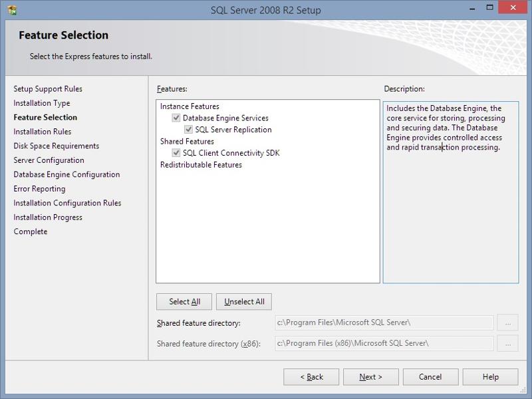
Task: Go back with the Back button
Action: click(311, 377)
